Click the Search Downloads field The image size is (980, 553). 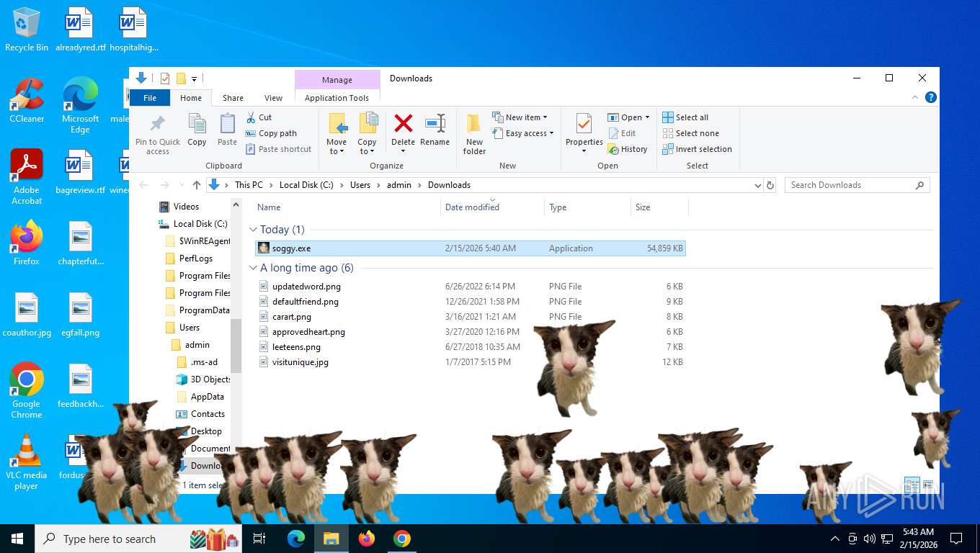(x=857, y=185)
